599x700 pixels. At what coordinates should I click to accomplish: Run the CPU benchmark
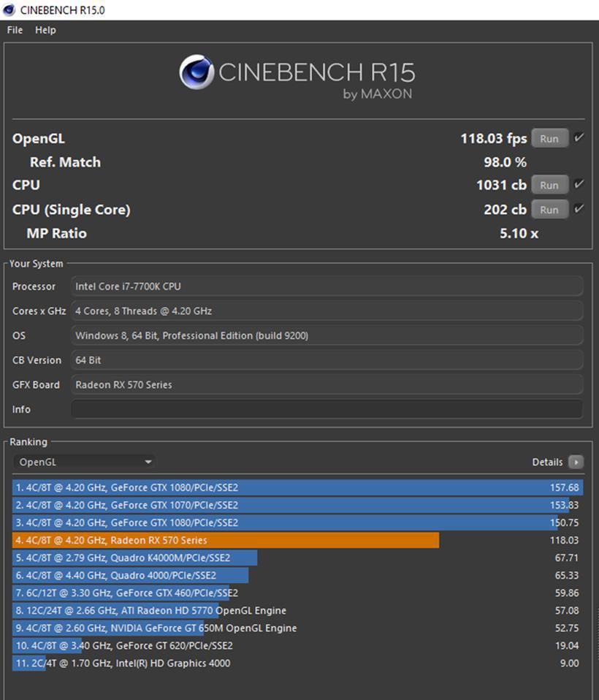(549, 185)
